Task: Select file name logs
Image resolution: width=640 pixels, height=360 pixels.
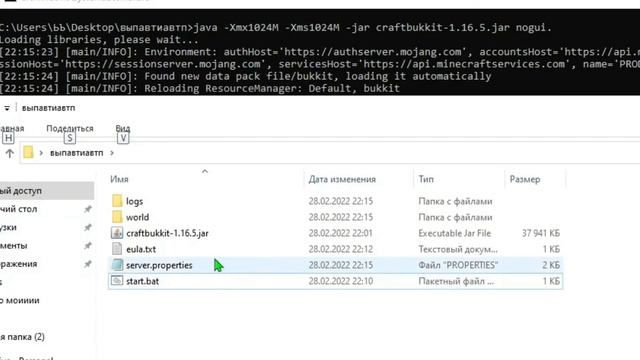Action: pyautogui.click(x=134, y=201)
